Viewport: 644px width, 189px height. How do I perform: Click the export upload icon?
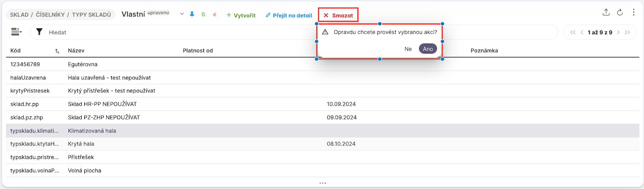tap(606, 13)
